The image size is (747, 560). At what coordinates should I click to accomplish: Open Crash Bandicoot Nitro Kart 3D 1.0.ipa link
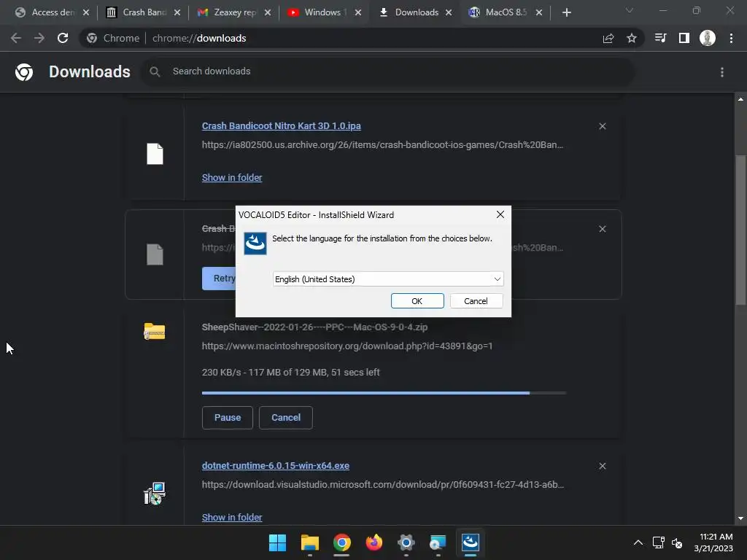coord(281,126)
